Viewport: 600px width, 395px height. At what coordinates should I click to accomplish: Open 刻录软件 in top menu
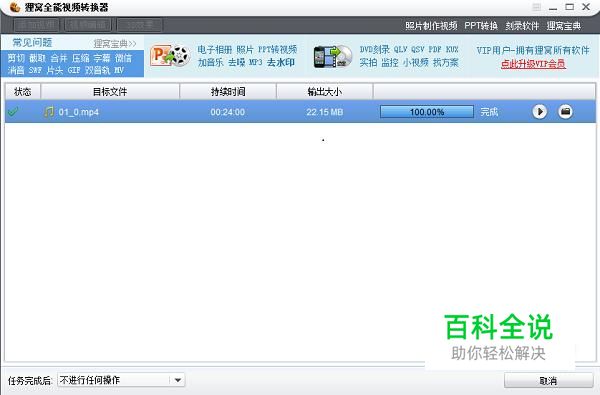[522, 26]
